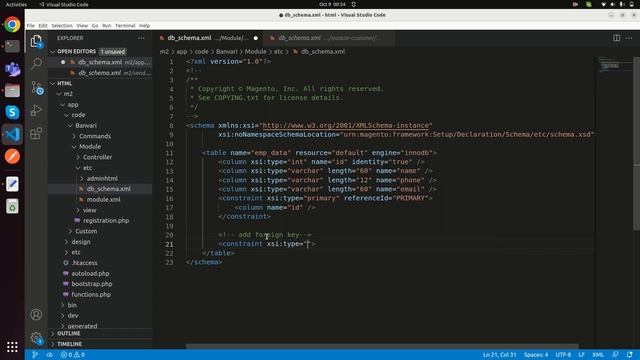
Task: Click the errors and warnings status indicator
Action: (x=73, y=355)
